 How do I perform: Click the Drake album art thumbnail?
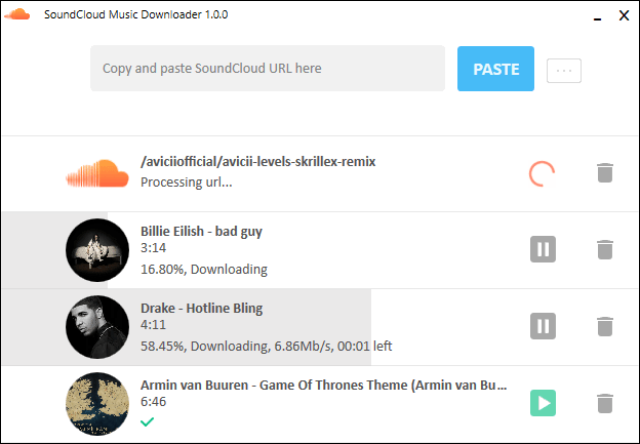pos(97,327)
